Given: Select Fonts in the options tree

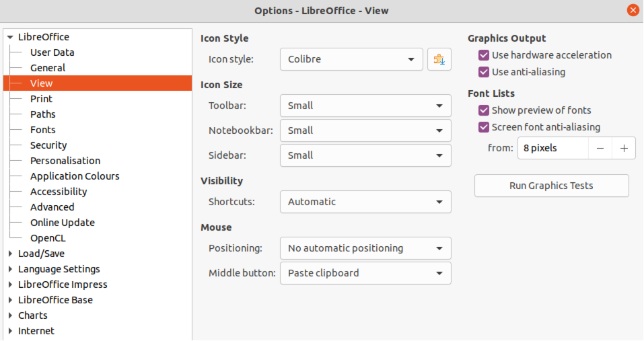Looking at the screenshot, I should click(42, 130).
